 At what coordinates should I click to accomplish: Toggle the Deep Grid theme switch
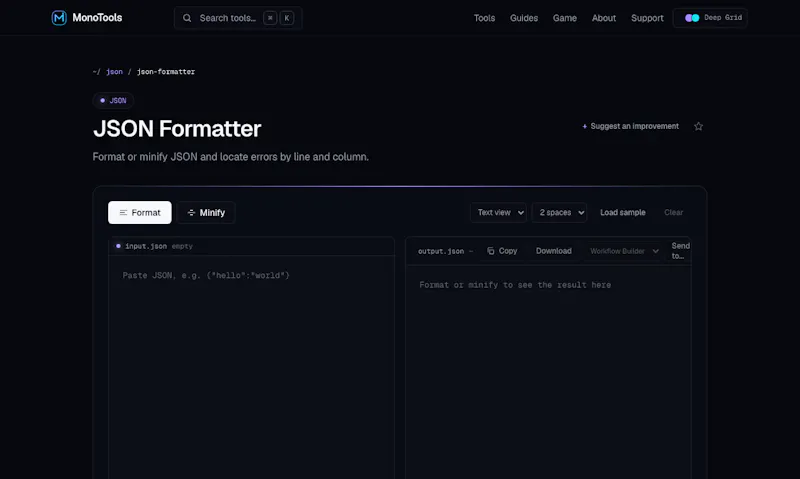[x=710, y=18]
